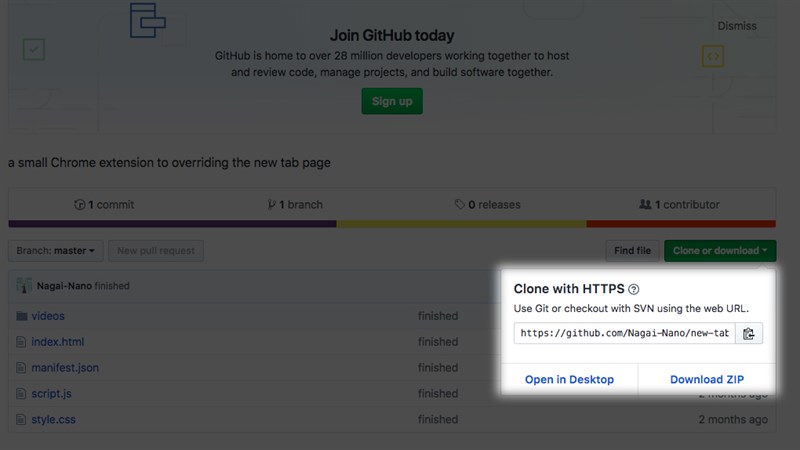Click the branch icon beside 1 branch
This screenshot has height=450, width=800.
click(271, 205)
